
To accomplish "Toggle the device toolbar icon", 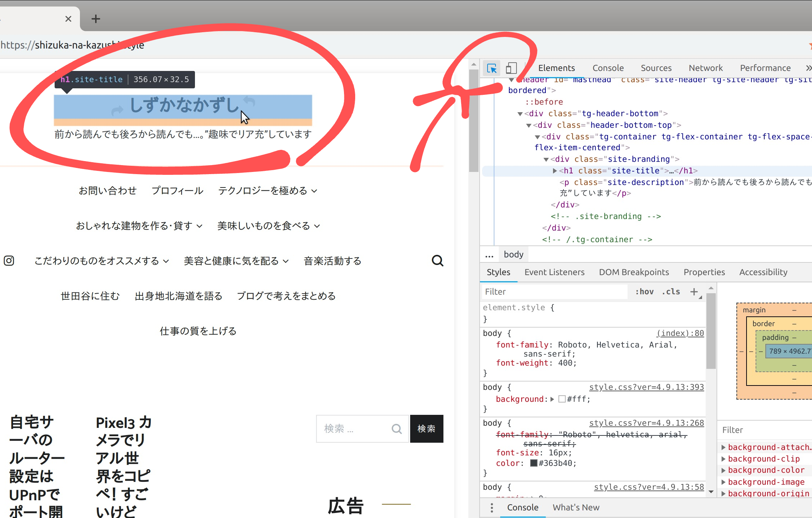I will [511, 68].
